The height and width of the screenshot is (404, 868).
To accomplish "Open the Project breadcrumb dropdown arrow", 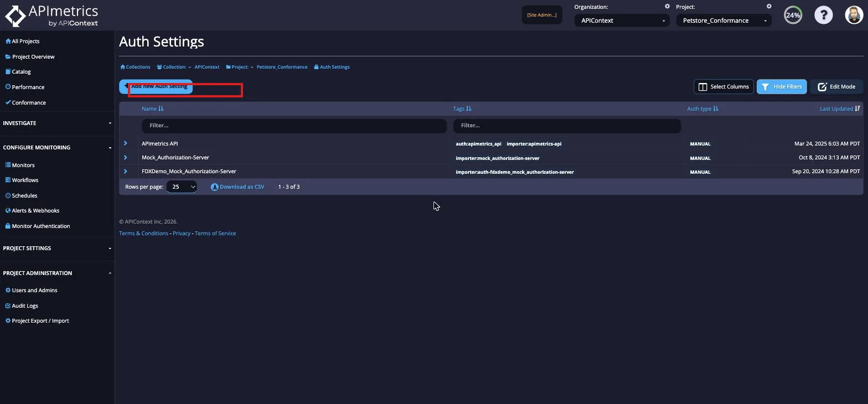I will click(x=252, y=67).
